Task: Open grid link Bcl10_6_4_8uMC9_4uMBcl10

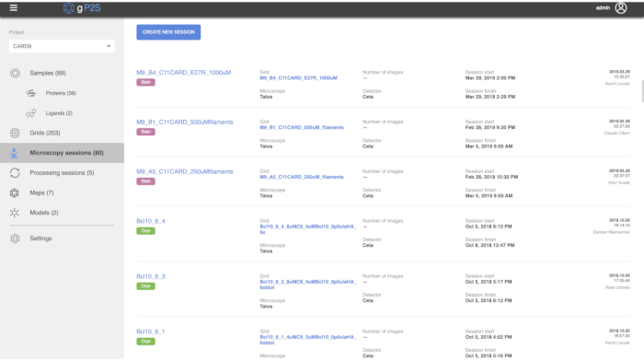Action: point(308,229)
